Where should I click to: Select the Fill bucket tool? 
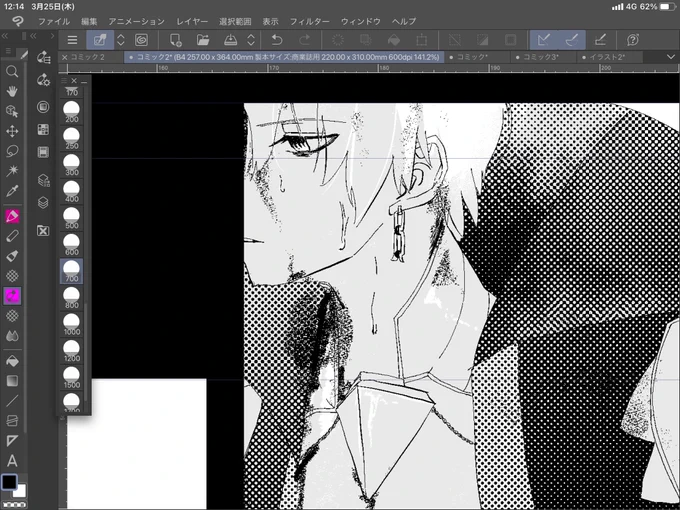(12, 361)
